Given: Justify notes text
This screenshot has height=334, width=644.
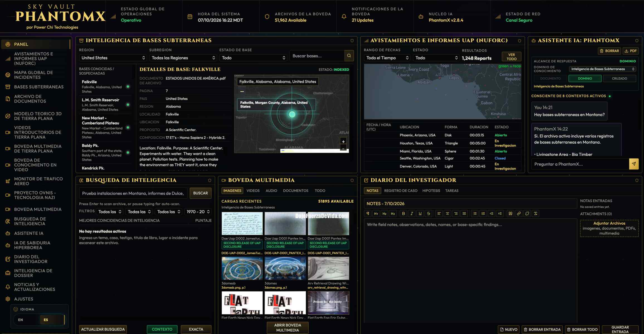Looking at the screenshot, I should coord(464,213).
